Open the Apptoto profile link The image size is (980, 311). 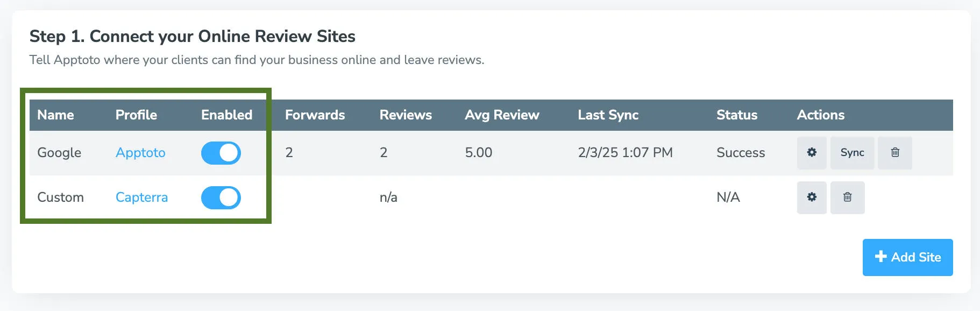tap(140, 153)
